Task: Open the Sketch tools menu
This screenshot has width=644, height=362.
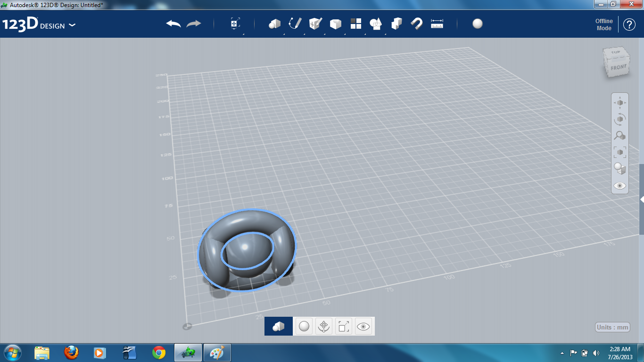Action: point(295,24)
